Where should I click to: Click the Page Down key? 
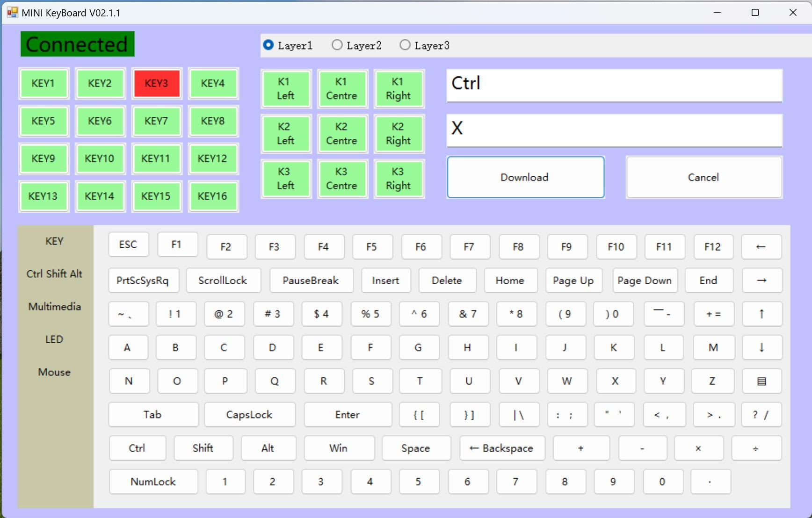tap(645, 281)
